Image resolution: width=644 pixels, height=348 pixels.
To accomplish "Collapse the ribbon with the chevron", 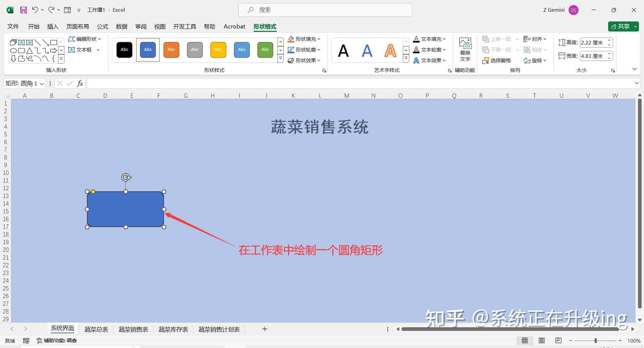I will [634, 69].
